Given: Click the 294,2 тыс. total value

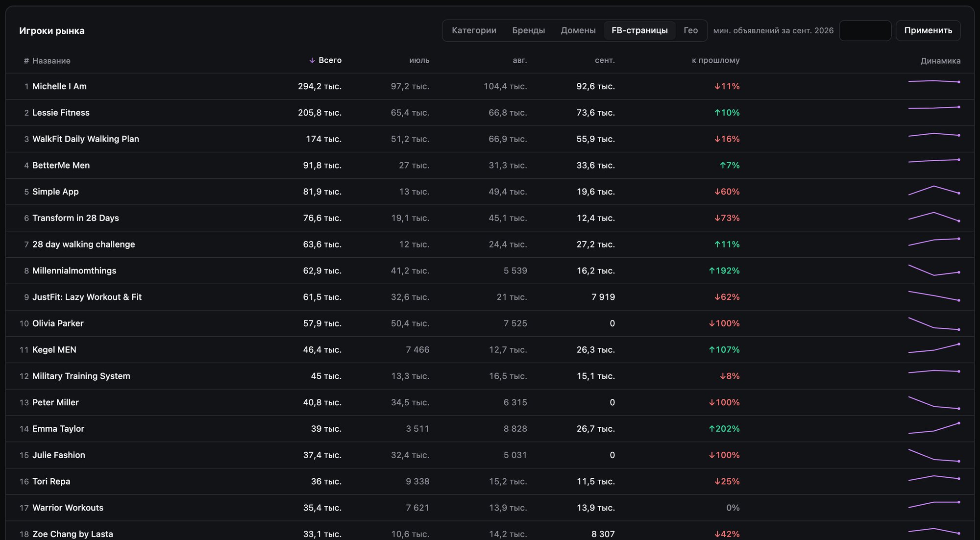Looking at the screenshot, I should click(319, 86).
